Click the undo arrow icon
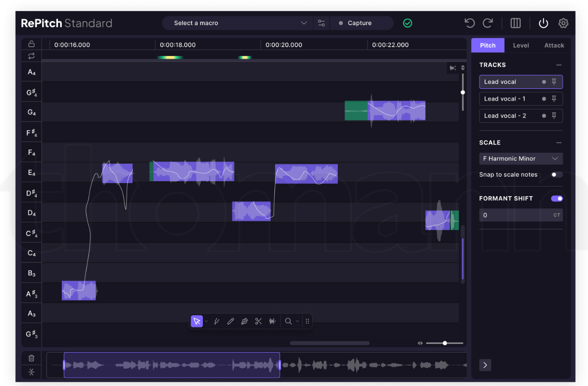The image size is (588, 386). click(x=469, y=23)
